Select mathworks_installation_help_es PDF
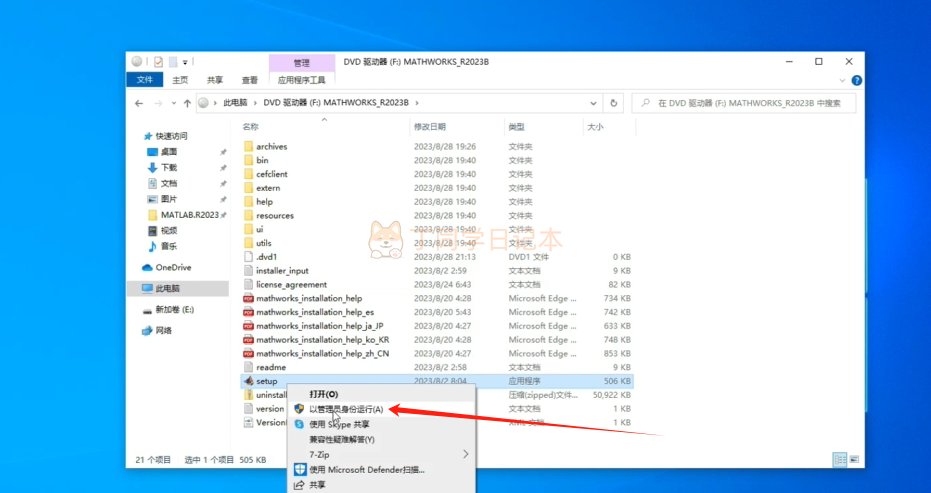 (x=315, y=312)
